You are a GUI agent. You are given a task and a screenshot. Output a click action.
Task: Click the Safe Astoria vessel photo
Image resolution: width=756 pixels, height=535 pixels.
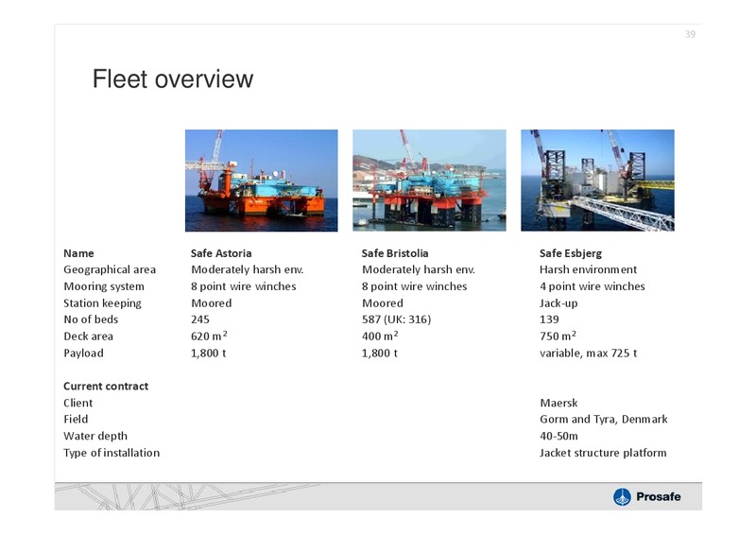[x=262, y=181]
